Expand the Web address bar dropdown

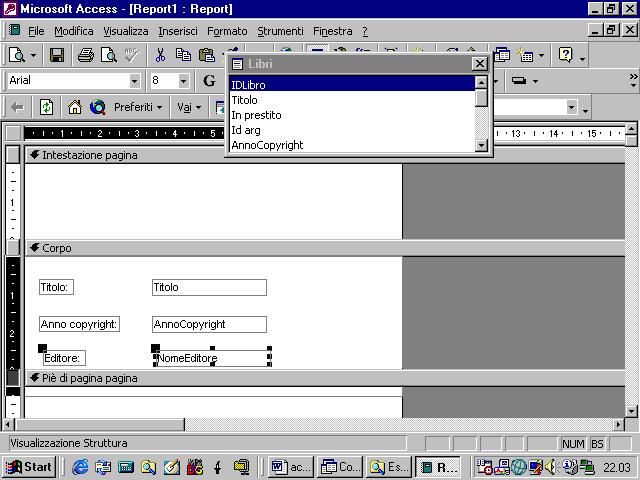pos(571,107)
